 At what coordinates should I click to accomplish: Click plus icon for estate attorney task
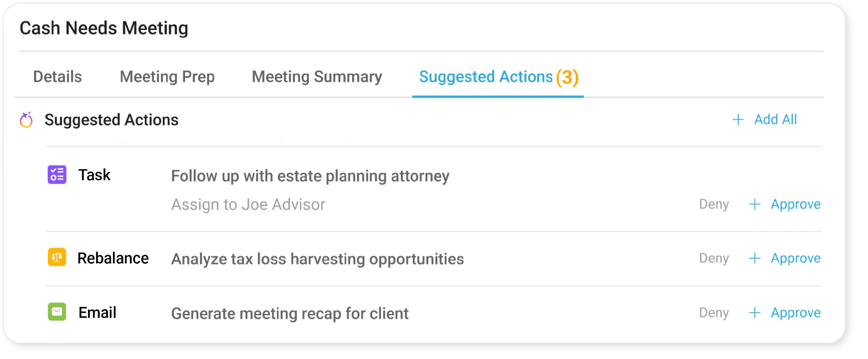754,204
